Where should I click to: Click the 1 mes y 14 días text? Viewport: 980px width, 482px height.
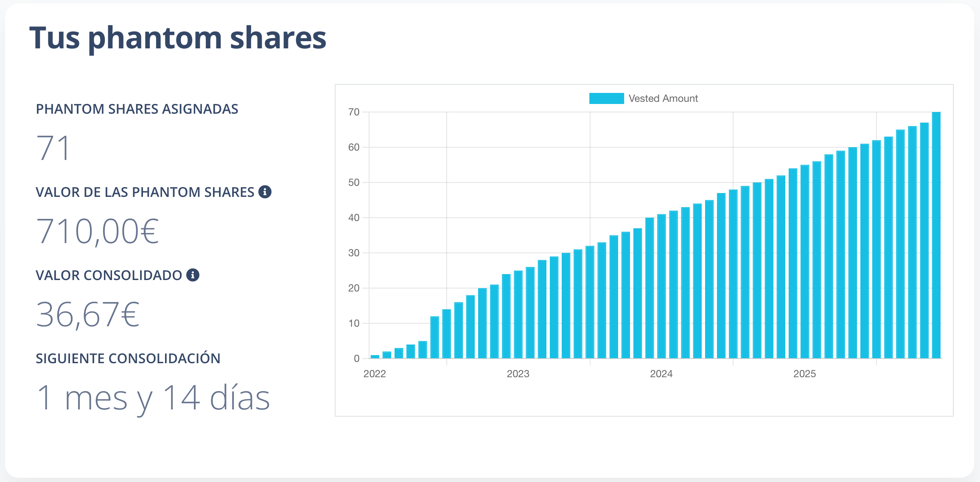click(153, 398)
